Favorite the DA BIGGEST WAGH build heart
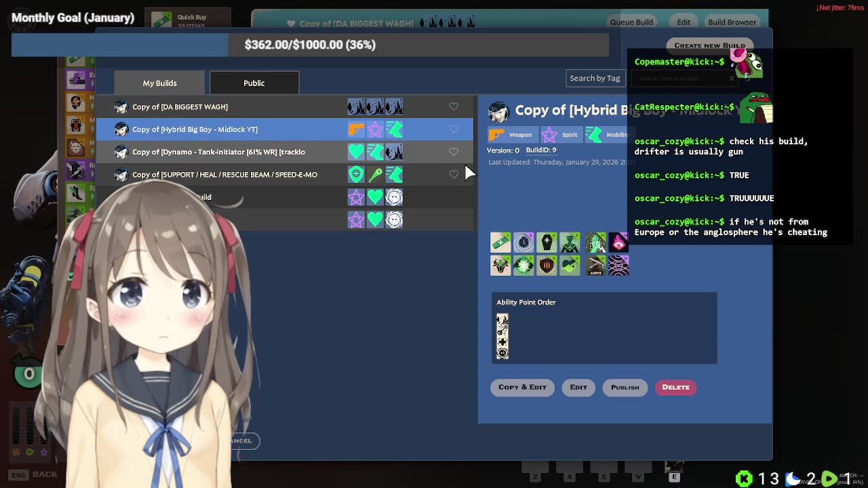868x488 pixels. click(454, 106)
